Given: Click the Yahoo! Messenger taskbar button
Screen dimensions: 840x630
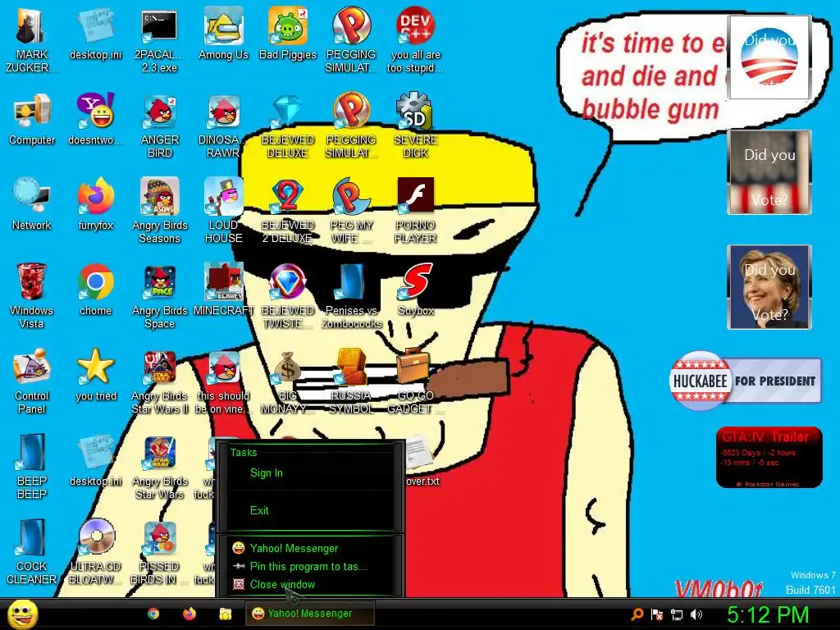Looking at the screenshot, I should [x=309, y=614].
